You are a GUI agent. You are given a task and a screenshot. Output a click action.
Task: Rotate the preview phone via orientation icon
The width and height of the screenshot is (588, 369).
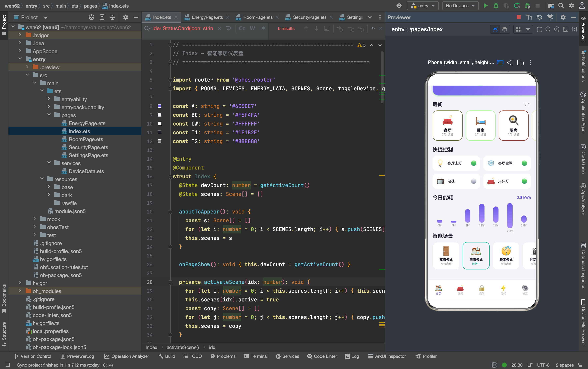520,63
